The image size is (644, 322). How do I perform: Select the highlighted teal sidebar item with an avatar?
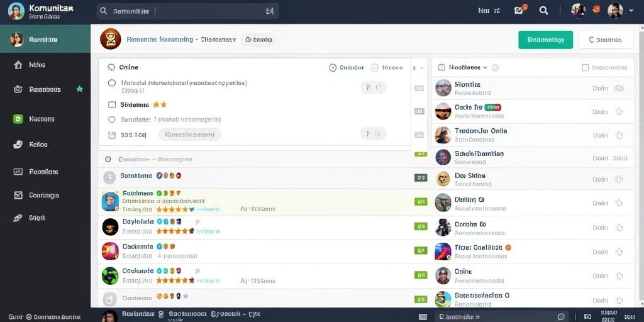[x=45, y=40]
